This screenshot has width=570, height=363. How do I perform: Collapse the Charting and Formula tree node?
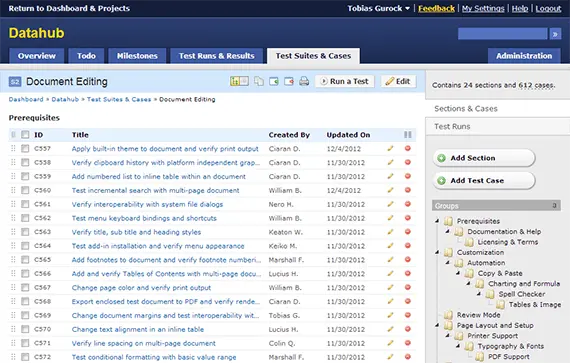point(468,283)
